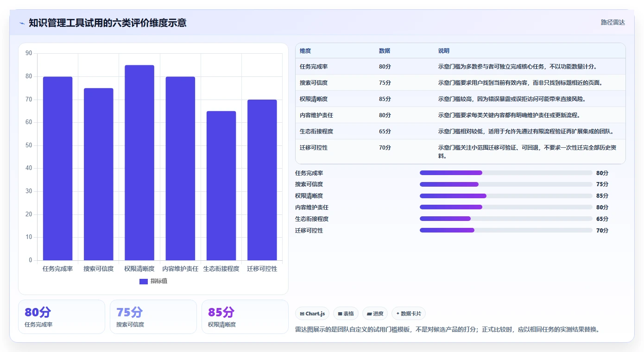Click the 说明 table column header
The height and width of the screenshot is (352, 644).
(444, 51)
